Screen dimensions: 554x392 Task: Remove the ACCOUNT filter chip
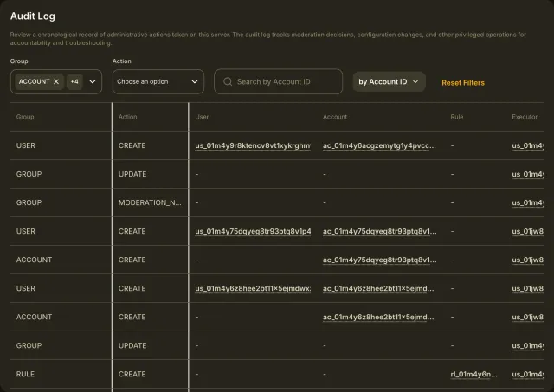[56, 81]
